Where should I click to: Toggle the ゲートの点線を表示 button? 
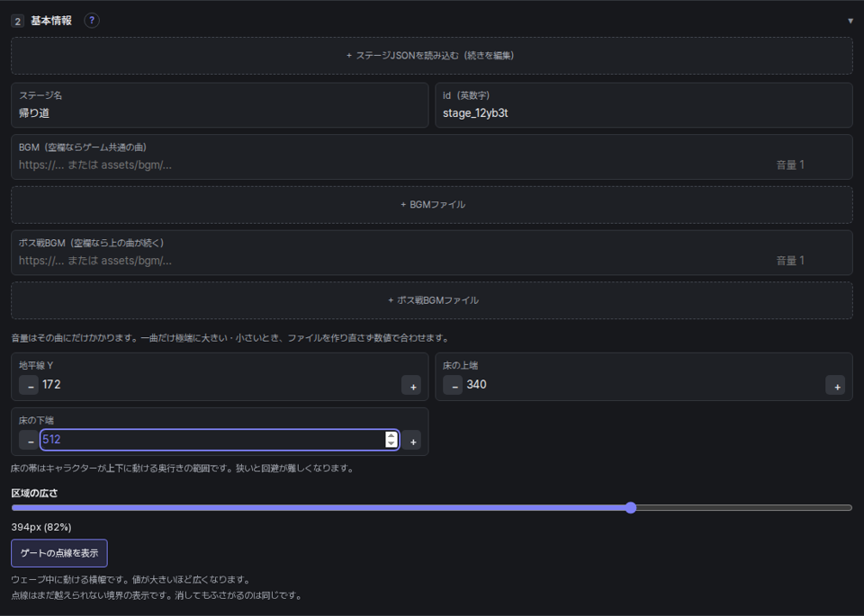(59, 553)
